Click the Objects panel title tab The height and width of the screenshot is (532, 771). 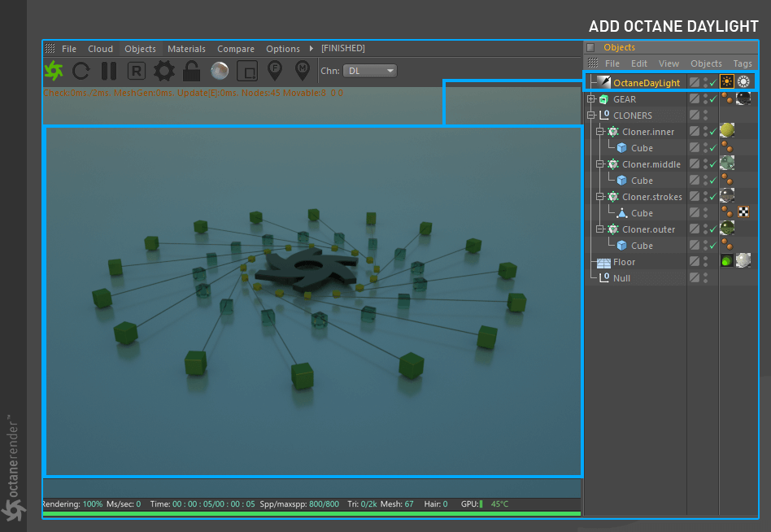tap(619, 47)
